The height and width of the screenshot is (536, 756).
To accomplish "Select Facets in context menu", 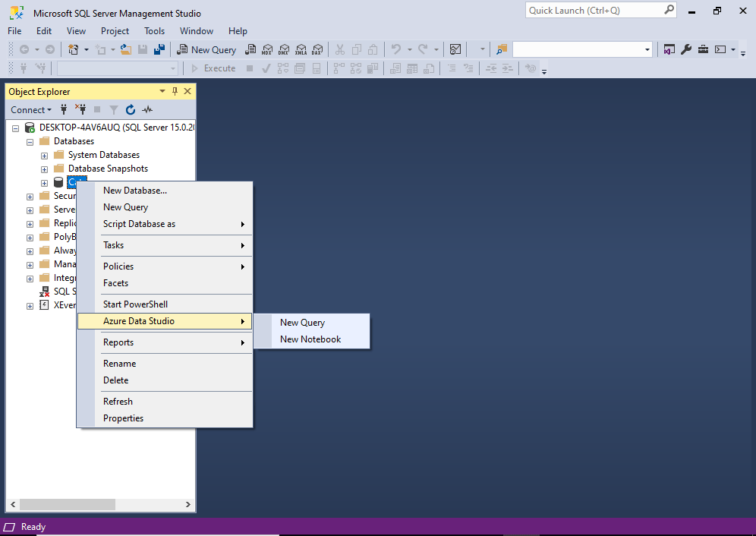I will point(165,283).
